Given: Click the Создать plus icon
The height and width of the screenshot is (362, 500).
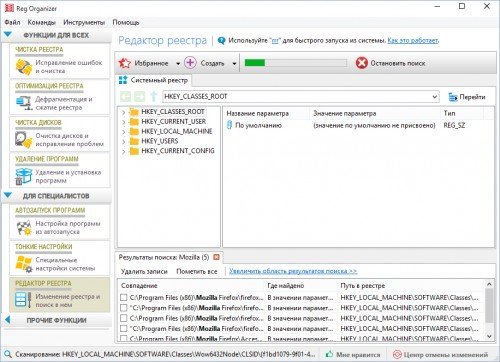Looking at the screenshot, I should [x=190, y=63].
